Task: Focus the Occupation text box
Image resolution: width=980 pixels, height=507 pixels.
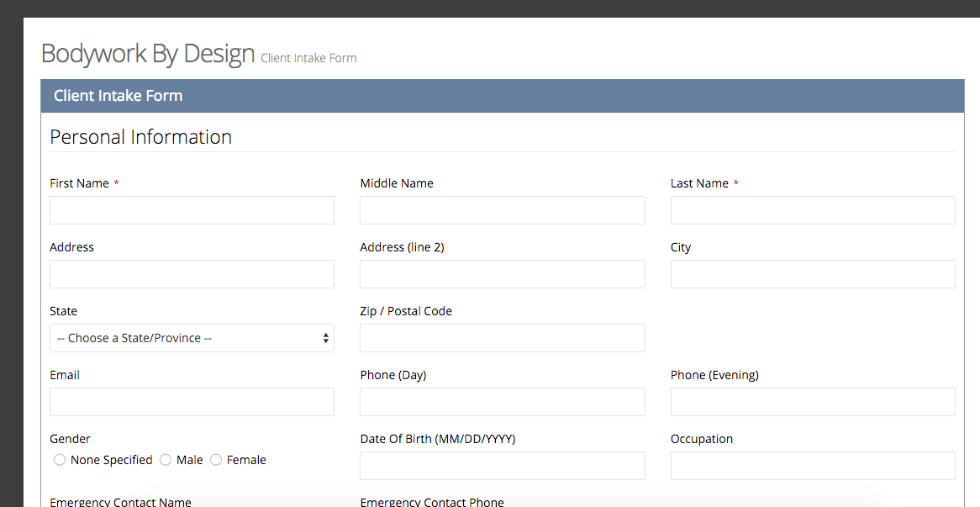Action: tap(812, 466)
